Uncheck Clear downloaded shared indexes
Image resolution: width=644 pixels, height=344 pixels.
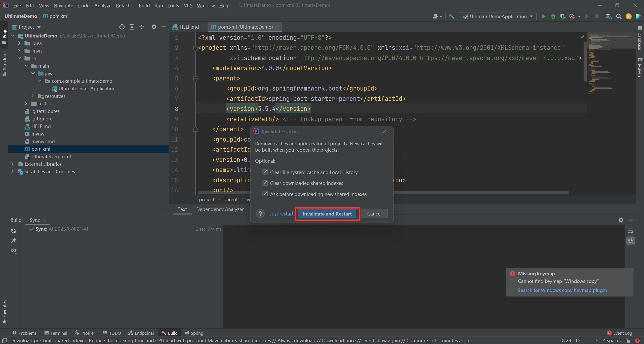[x=265, y=183]
